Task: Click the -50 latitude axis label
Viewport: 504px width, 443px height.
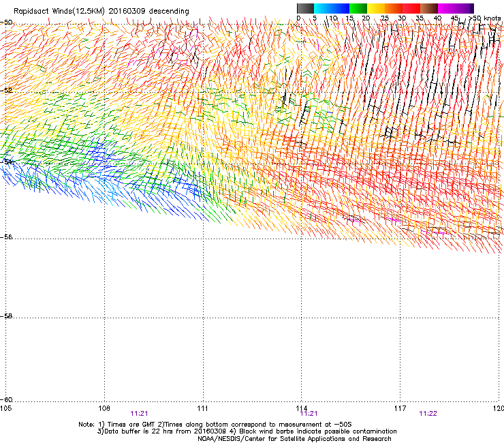Action: pyautogui.click(x=6, y=22)
